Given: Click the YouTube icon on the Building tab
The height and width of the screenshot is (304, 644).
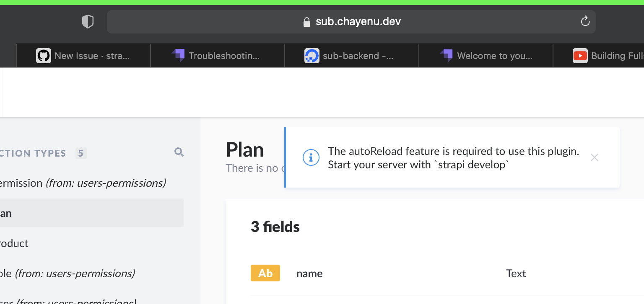Looking at the screenshot, I should coord(580,55).
